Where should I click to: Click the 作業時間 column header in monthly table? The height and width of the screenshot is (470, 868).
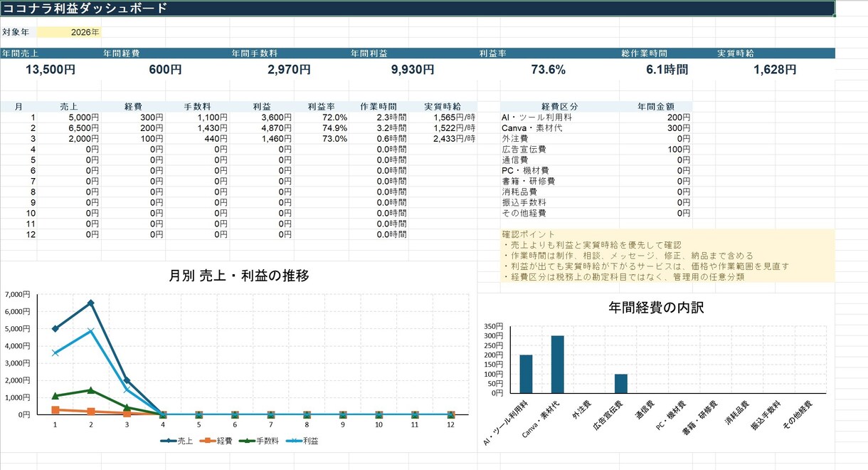379,107
